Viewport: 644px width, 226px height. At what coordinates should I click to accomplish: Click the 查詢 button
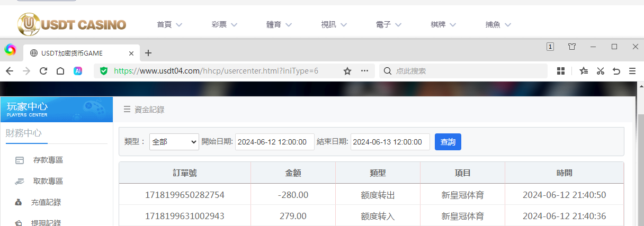pyautogui.click(x=448, y=142)
